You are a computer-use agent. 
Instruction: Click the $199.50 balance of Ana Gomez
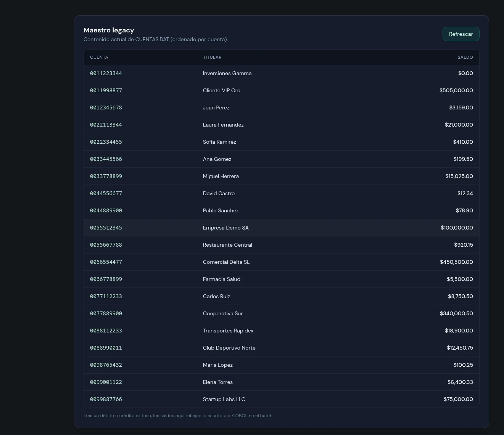(463, 159)
